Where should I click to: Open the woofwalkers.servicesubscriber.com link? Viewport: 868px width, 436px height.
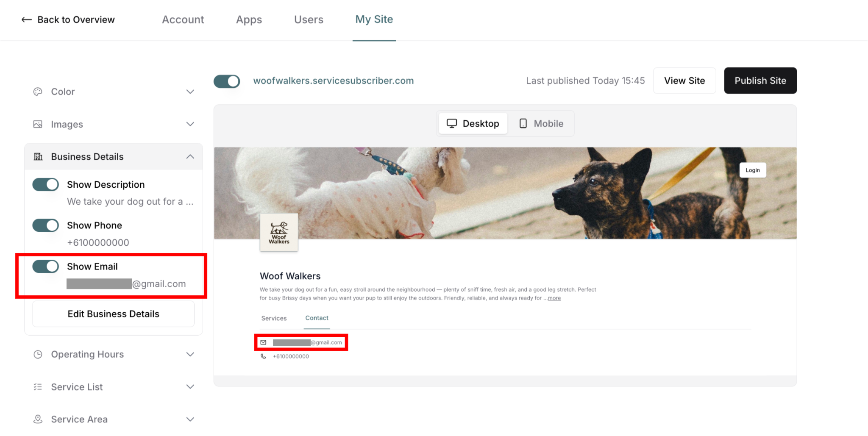point(334,81)
